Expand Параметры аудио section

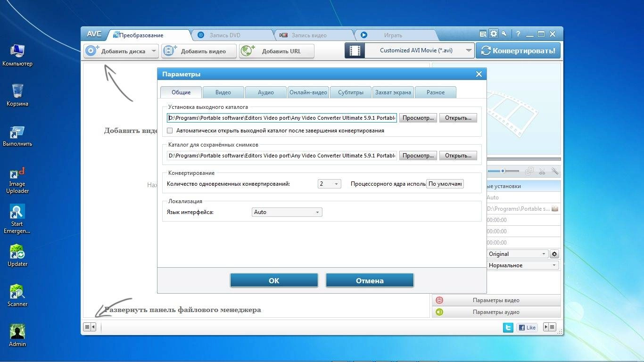click(x=496, y=312)
